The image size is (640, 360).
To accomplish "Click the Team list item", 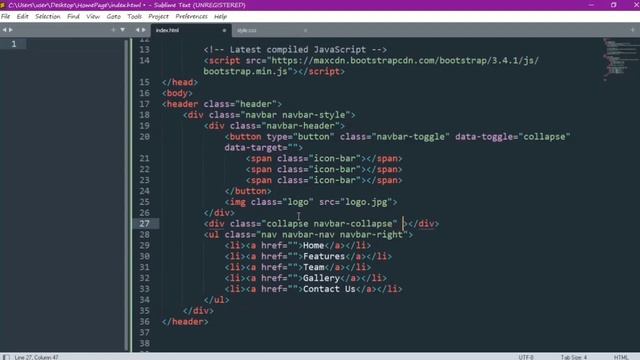I will tap(298, 267).
